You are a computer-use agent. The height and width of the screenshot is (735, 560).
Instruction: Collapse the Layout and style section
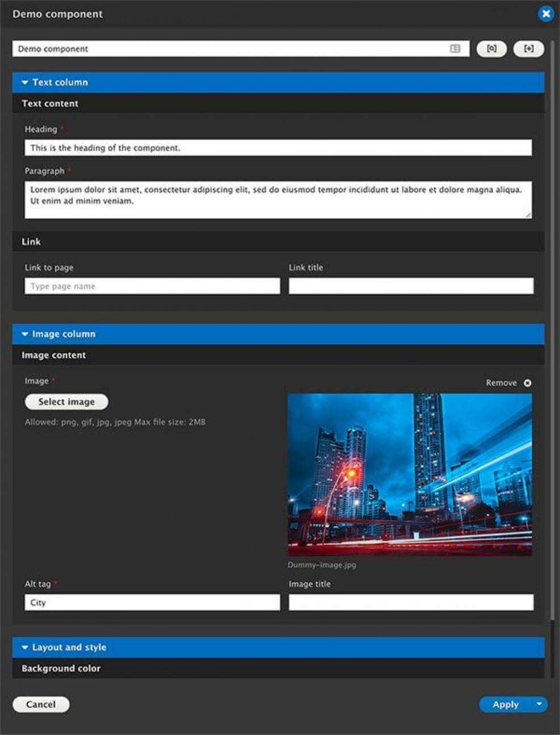[25, 648]
